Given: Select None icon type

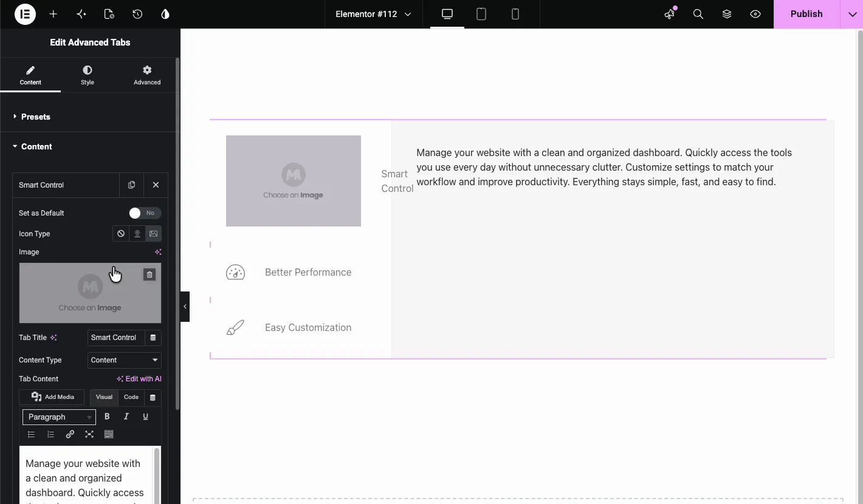Looking at the screenshot, I should tap(121, 234).
